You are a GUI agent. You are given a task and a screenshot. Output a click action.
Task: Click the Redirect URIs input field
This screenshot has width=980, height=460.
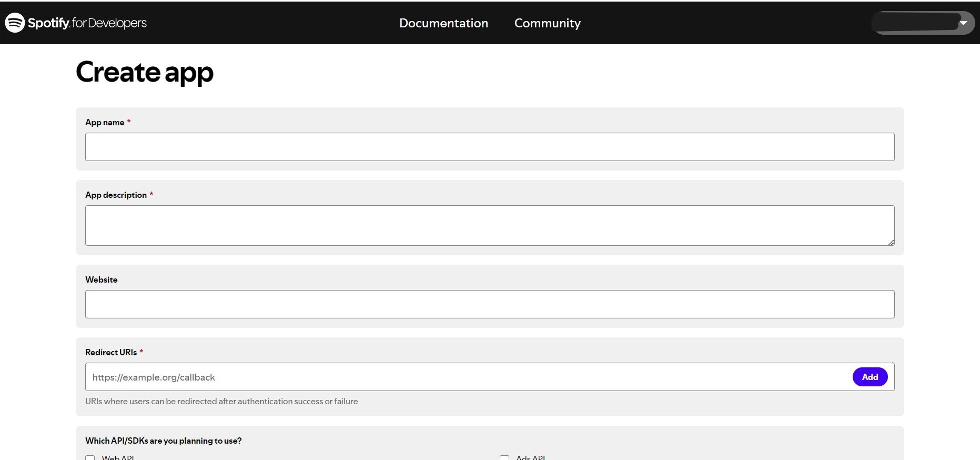(x=468, y=377)
